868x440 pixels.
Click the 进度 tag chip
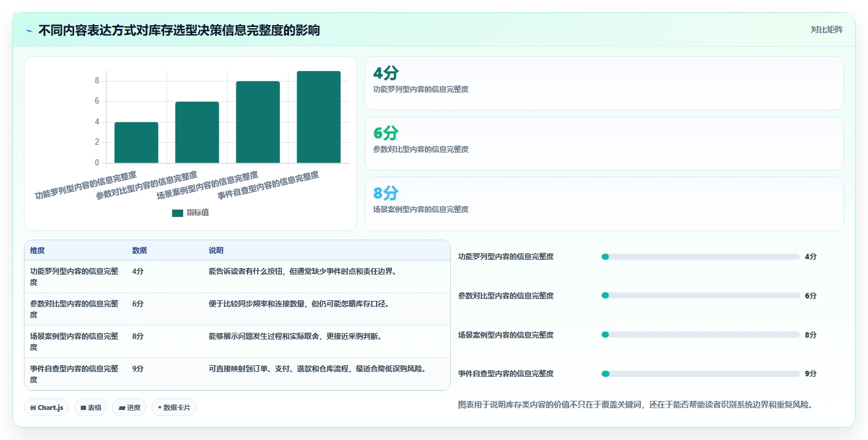click(129, 408)
